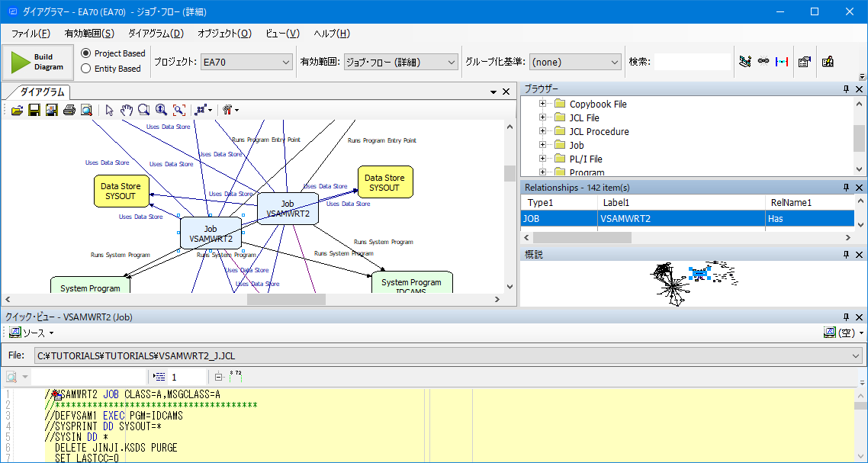The height and width of the screenshot is (463, 868).
Task: Click the right Data Store SYSOUT node
Action: click(x=384, y=182)
